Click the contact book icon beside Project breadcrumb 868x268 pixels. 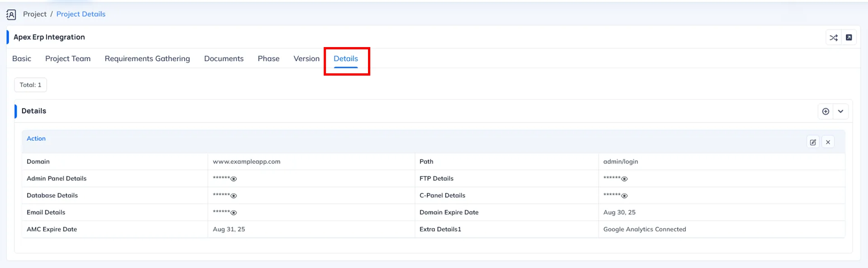click(x=11, y=14)
